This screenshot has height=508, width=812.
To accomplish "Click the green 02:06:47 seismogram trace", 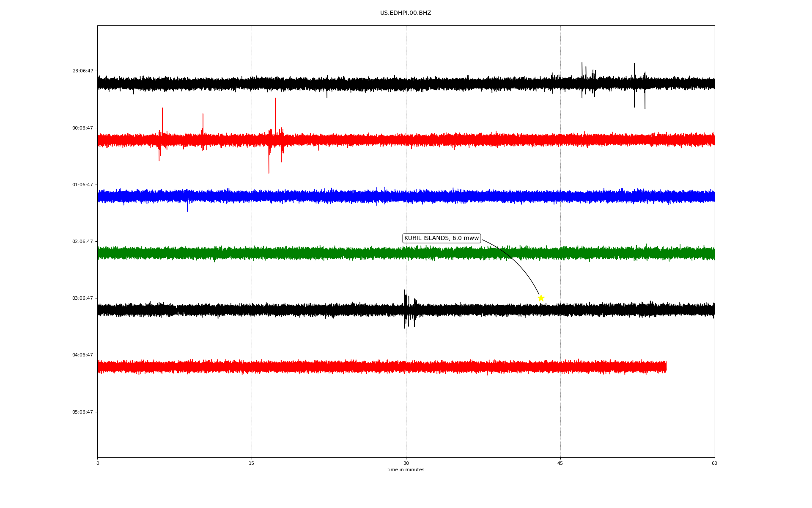I will [406, 253].
